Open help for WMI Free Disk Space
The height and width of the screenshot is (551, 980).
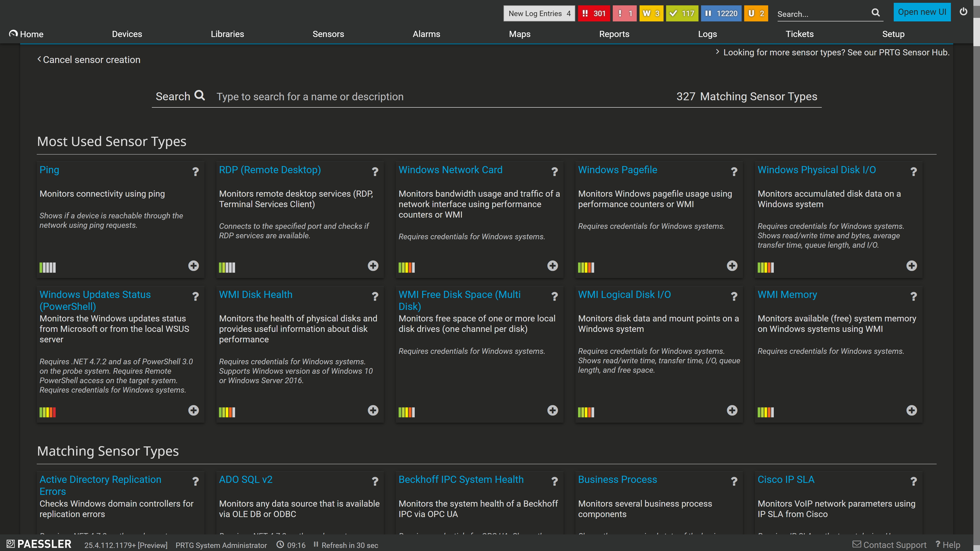(x=555, y=297)
